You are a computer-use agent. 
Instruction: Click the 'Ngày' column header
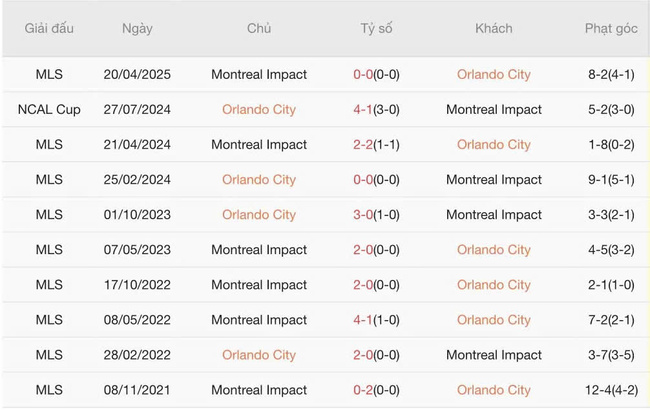pos(137,29)
